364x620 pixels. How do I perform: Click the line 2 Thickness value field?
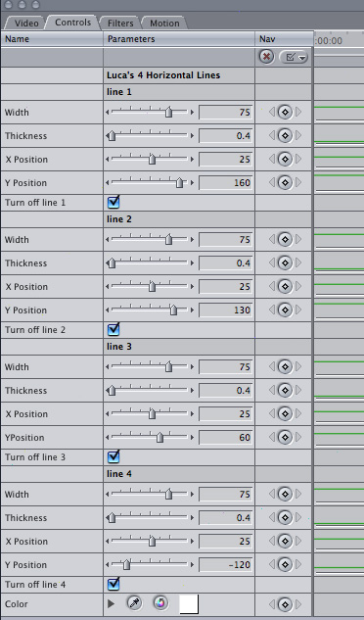(x=225, y=262)
